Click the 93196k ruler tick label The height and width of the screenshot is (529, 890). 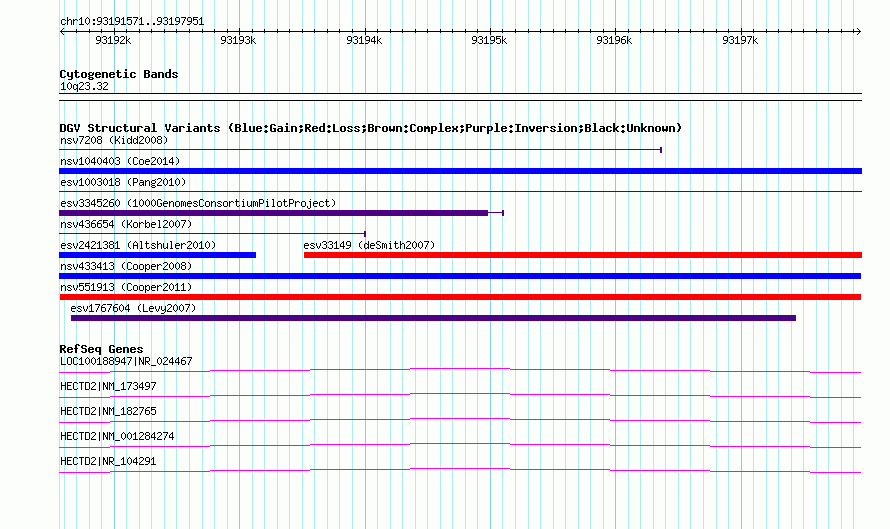(x=614, y=40)
